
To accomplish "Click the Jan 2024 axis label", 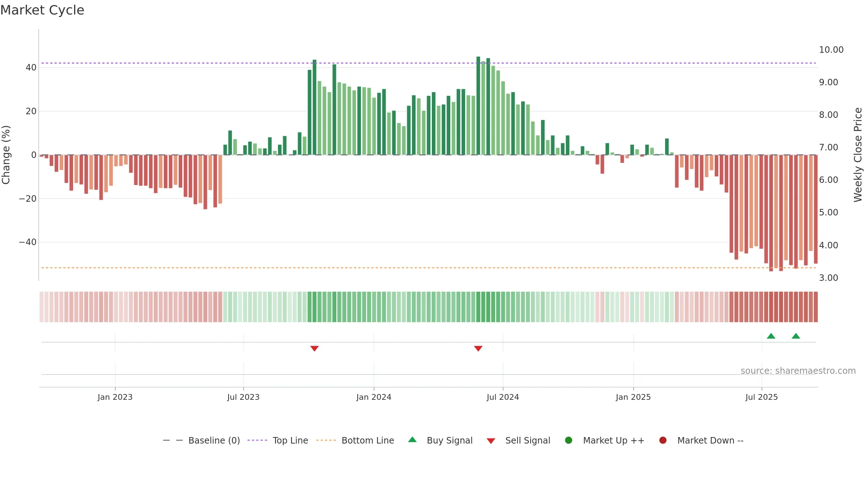I will click(374, 397).
